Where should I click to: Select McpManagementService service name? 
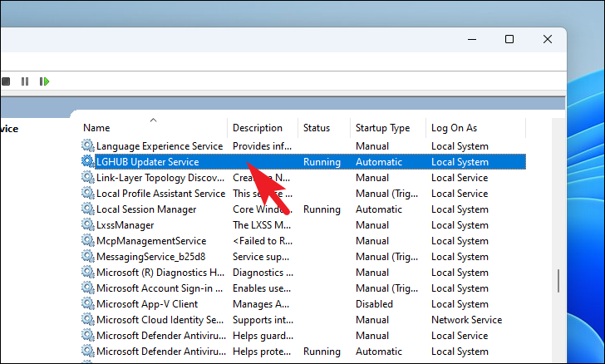click(151, 241)
